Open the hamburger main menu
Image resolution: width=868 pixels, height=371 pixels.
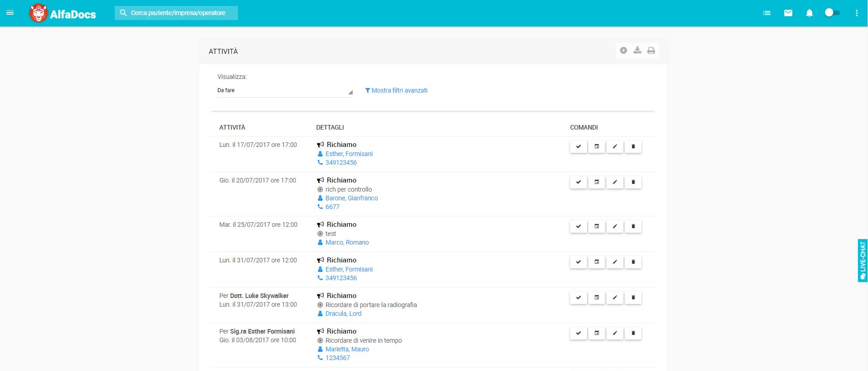(x=10, y=13)
